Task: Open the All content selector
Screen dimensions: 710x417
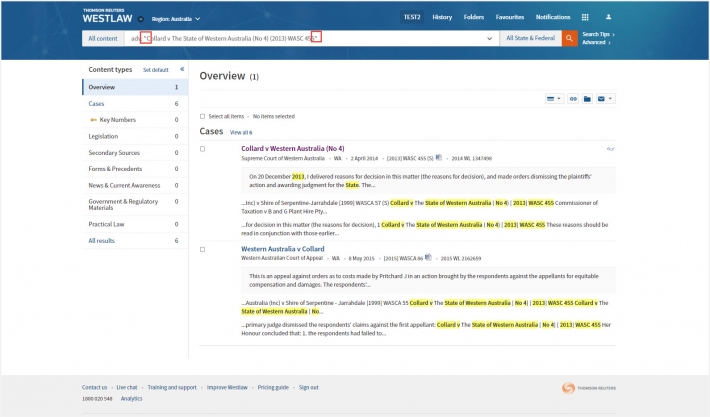Action: pyautogui.click(x=103, y=38)
